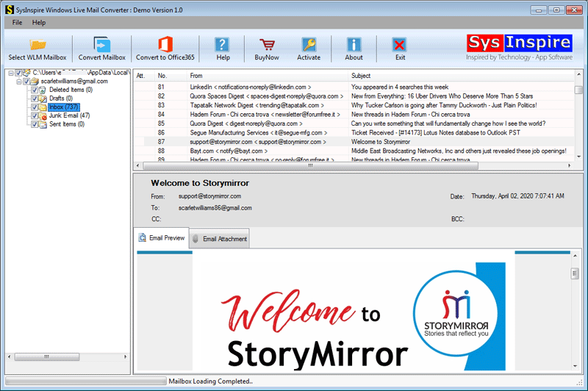Select the Junk E-mail (47) folder

69,116
